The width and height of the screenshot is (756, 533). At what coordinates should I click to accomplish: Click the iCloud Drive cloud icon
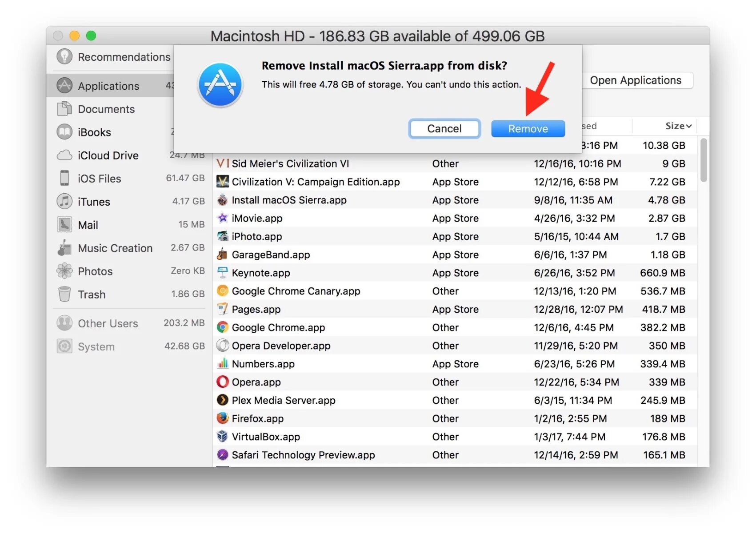tap(64, 155)
